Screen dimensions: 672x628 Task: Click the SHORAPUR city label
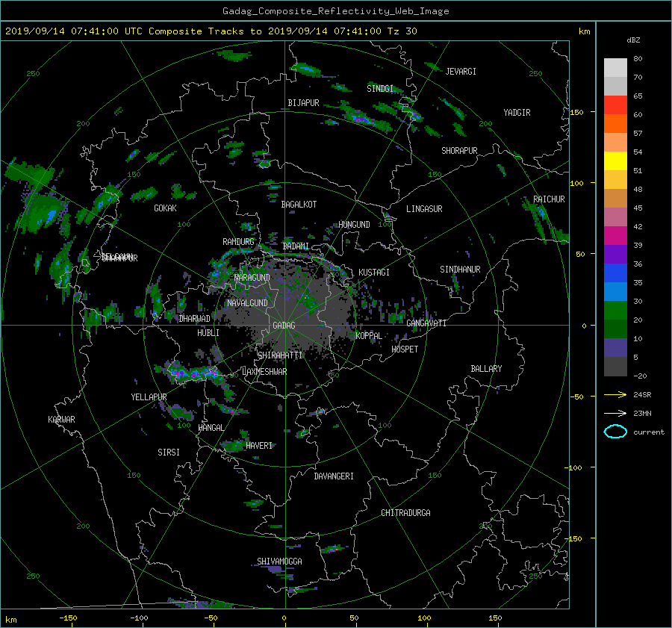459,151
